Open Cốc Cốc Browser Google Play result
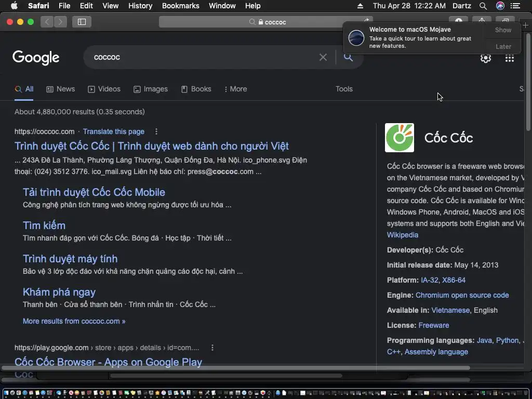This screenshot has height=399, width=532. [108, 362]
